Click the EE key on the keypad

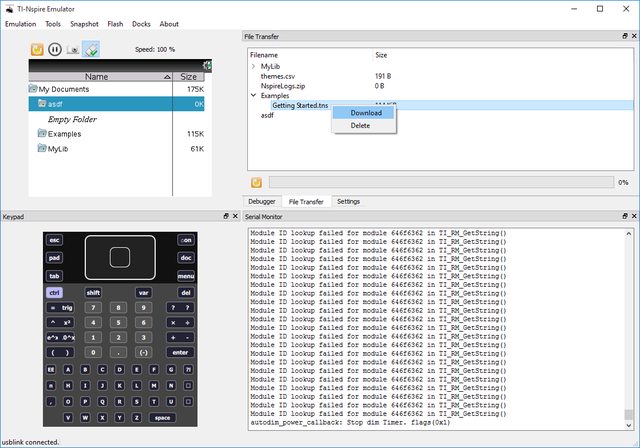(x=51, y=370)
